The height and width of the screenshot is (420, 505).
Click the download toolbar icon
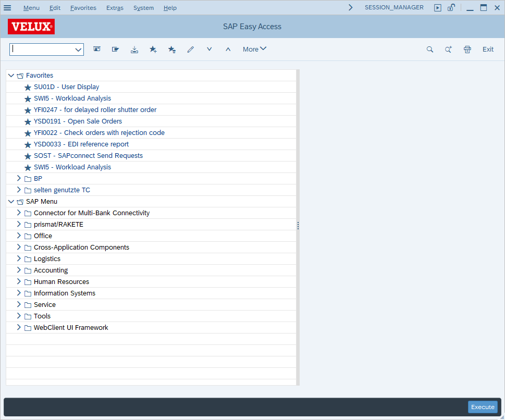134,50
